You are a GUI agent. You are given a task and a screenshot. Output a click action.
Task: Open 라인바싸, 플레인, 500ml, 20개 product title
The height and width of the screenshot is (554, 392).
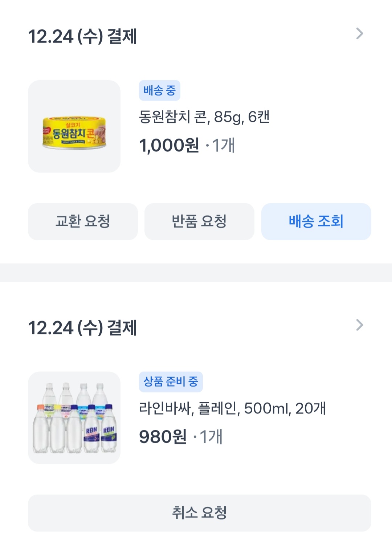click(232, 409)
